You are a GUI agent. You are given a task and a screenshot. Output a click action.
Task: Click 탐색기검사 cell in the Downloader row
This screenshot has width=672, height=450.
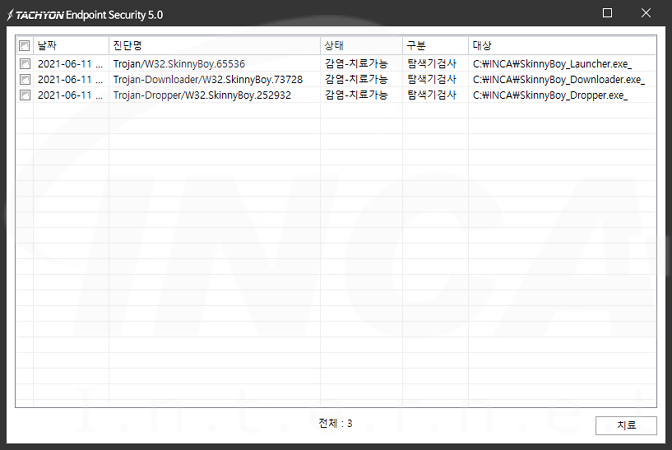coord(432,79)
